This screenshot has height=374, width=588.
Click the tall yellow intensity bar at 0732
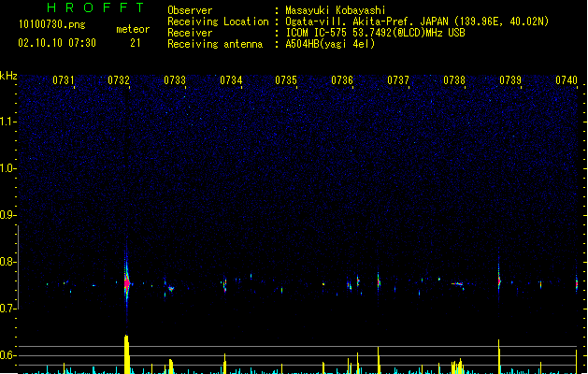tap(127, 354)
